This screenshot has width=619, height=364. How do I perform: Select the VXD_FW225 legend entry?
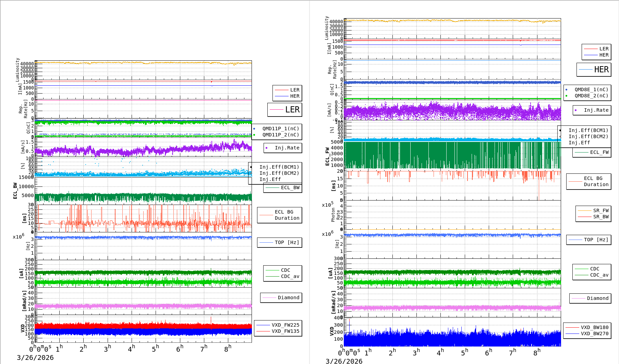[x=285, y=325]
